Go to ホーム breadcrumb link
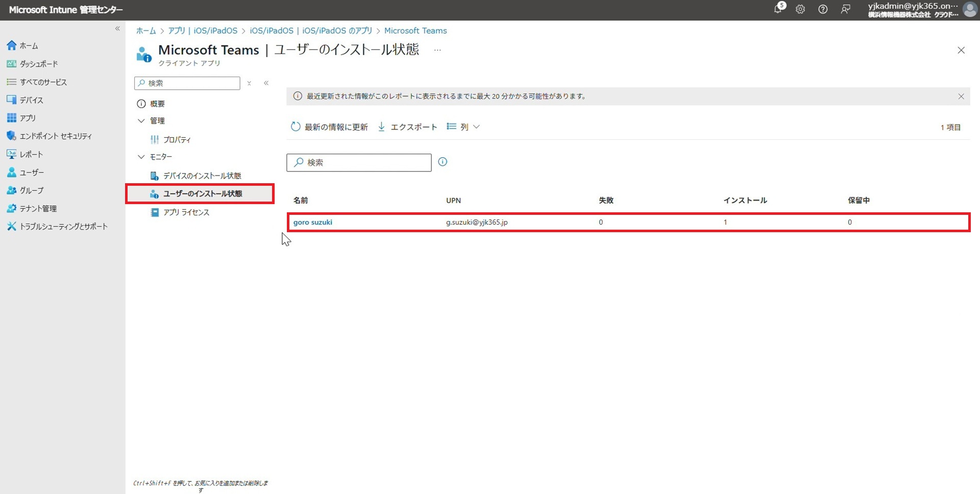This screenshot has width=980, height=494. (x=145, y=31)
